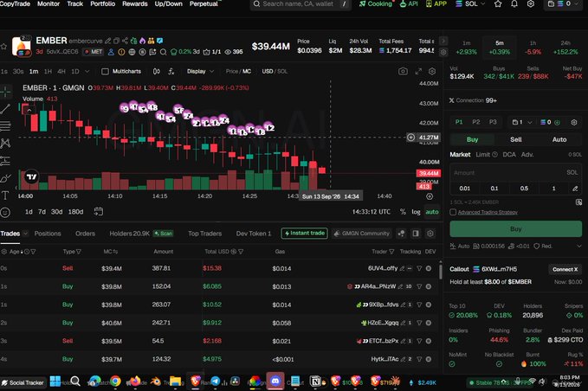Image resolution: width=588 pixels, height=391 pixels.
Task: Toggle percent scale on chart
Action: [x=403, y=212]
